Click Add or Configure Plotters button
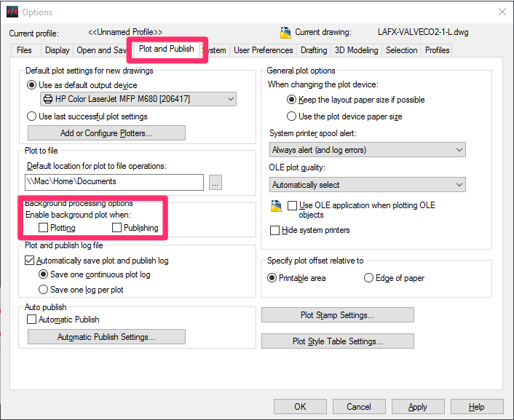The height and width of the screenshot is (420, 514). click(106, 133)
